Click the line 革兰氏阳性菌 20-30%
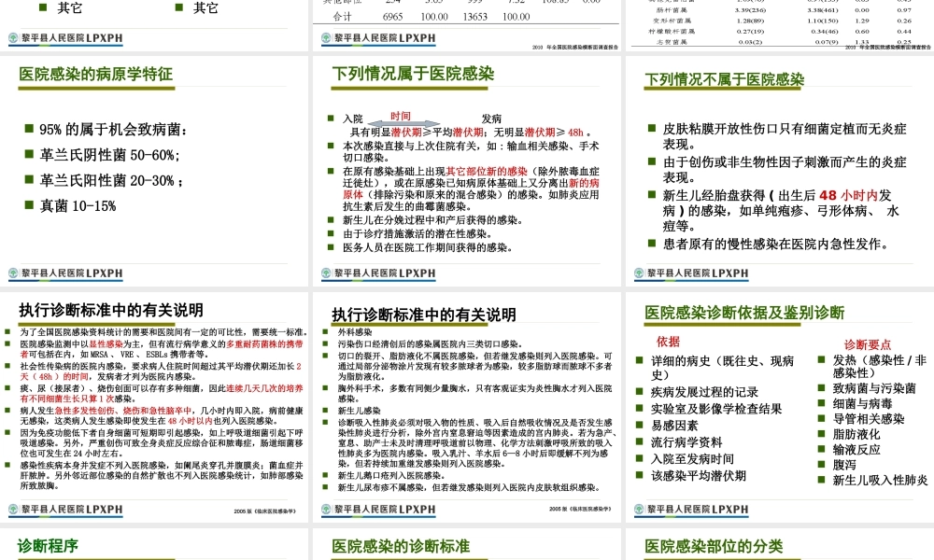934x560 pixels. (111, 180)
